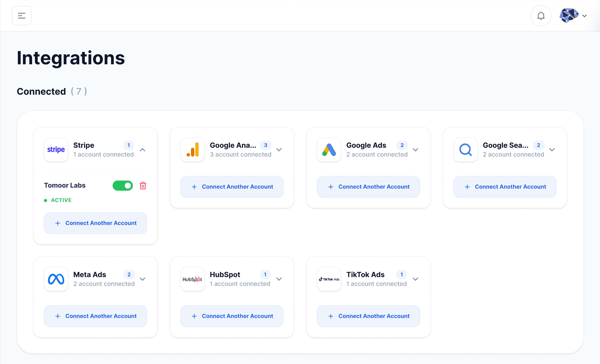The width and height of the screenshot is (600, 364).
Task: Click the Stripe account count badge
Action: coord(129,145)
